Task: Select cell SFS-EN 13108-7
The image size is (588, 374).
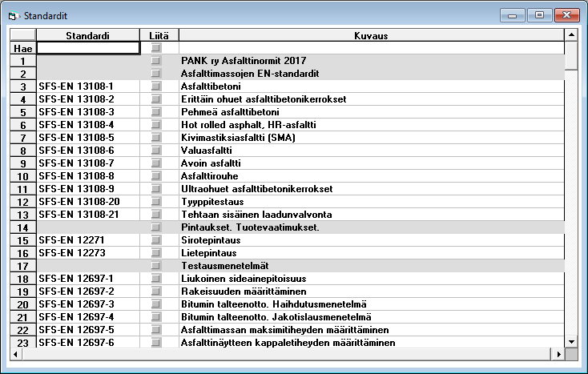Action: click(x=88, y=163)
